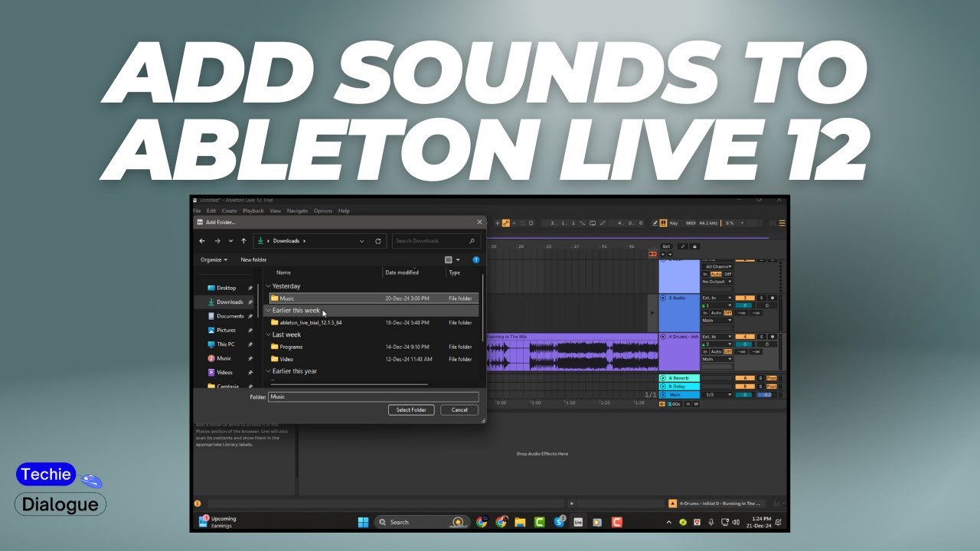Open the Create menu
The image size is (980, 551).
[x=229, y=210]
